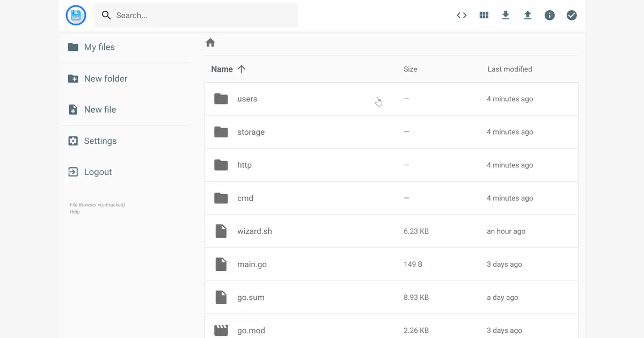Click the select-multiple checkmark circle icon

click(x=572, y=16)
